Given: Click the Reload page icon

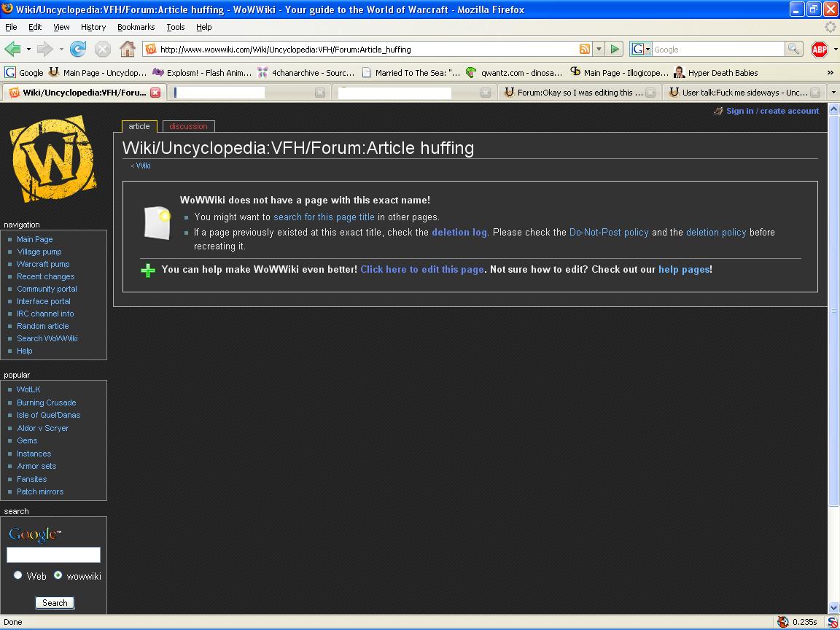Looking at the screenshot, I should pyautogui.click(x=78, y=49).
